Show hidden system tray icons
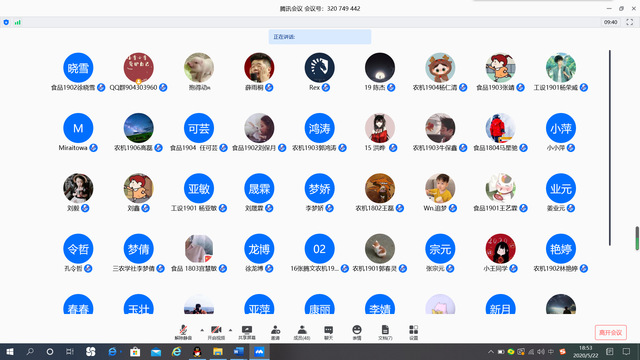This screenshot has height=360, width=640. 491,351
